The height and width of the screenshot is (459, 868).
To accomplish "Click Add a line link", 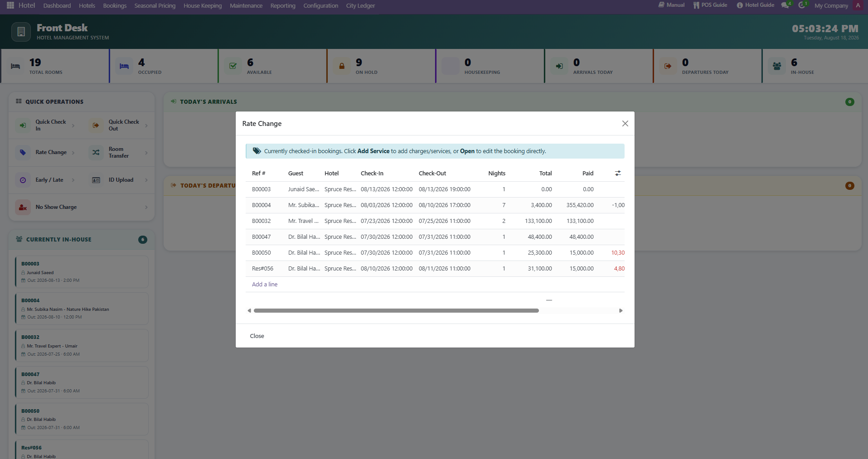I will 265,285.
